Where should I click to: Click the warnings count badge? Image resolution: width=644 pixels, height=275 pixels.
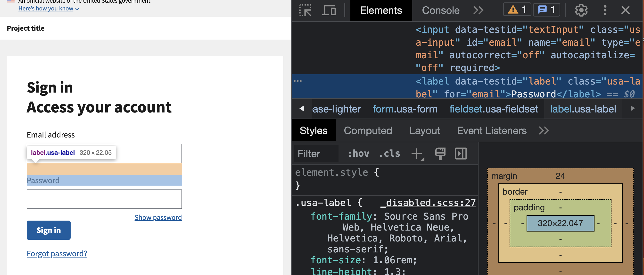coord(517,10)
